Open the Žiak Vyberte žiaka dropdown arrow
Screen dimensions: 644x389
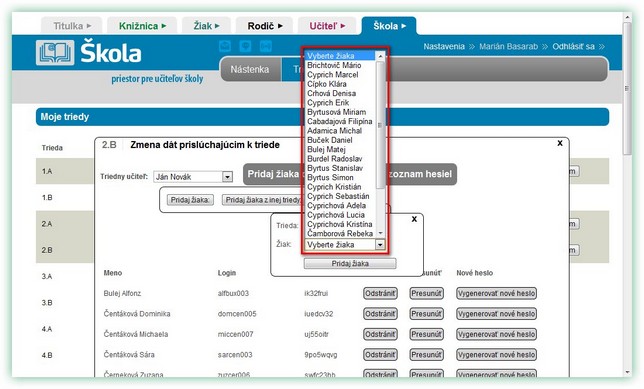(380, 245)
